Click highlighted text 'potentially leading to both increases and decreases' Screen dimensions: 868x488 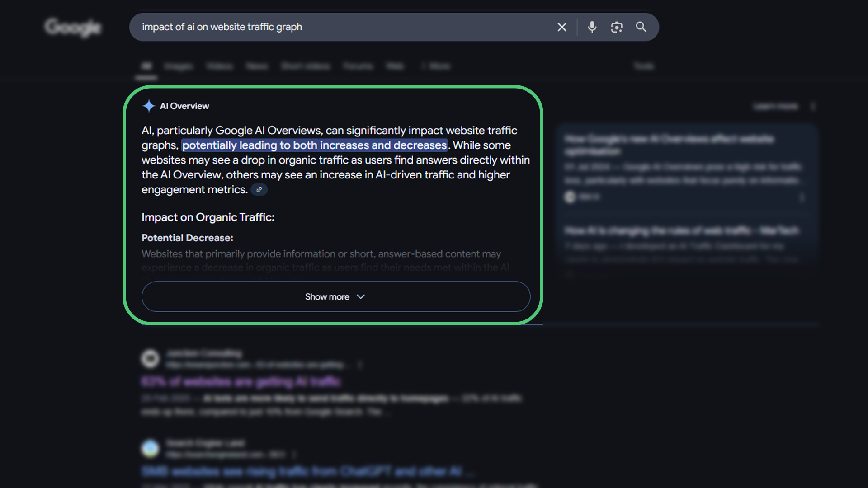pyautogui.click(x=315, y=145)
